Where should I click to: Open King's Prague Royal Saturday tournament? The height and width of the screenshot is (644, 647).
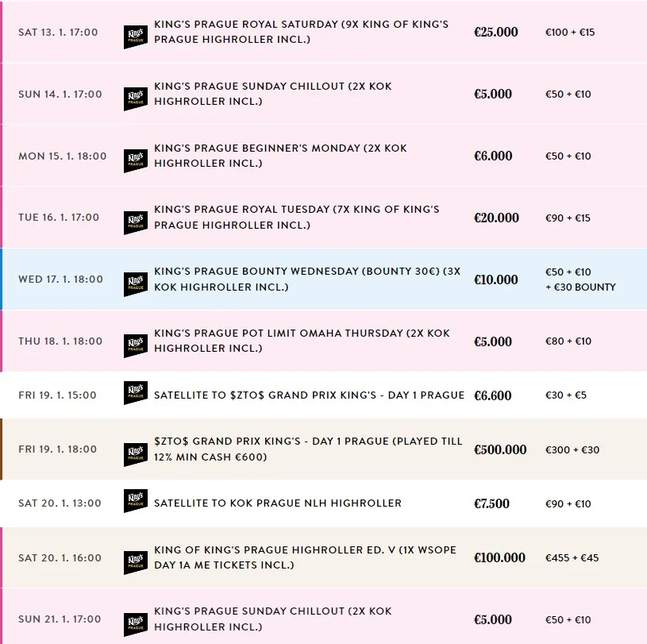[301, 32]
